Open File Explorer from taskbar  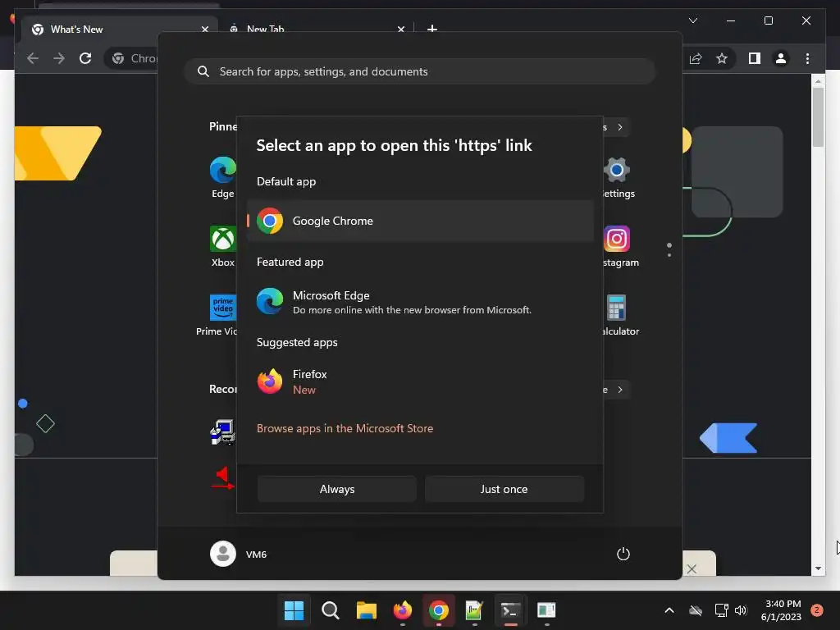click(x=367, y=610)
